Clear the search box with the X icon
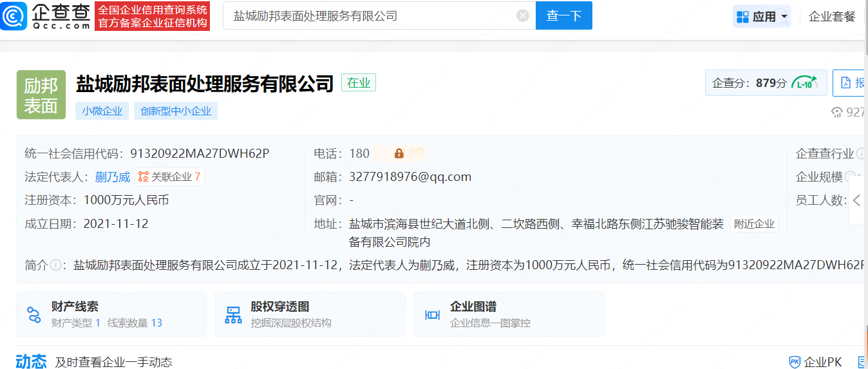The image size is (868, 369). [x=523, y=15]
